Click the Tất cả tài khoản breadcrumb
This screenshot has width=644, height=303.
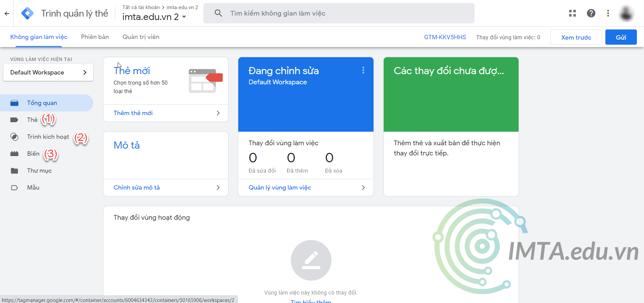pyautogui.click(x=141, y=7)
